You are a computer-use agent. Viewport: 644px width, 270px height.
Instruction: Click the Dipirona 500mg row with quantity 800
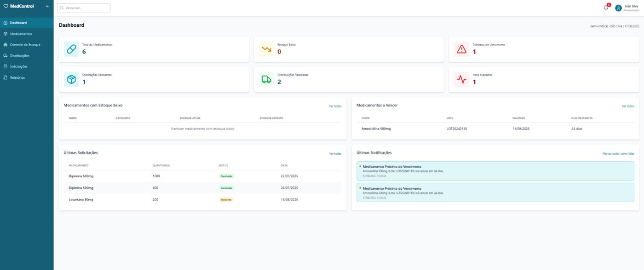pyautogui.click(x=202, y=188)
